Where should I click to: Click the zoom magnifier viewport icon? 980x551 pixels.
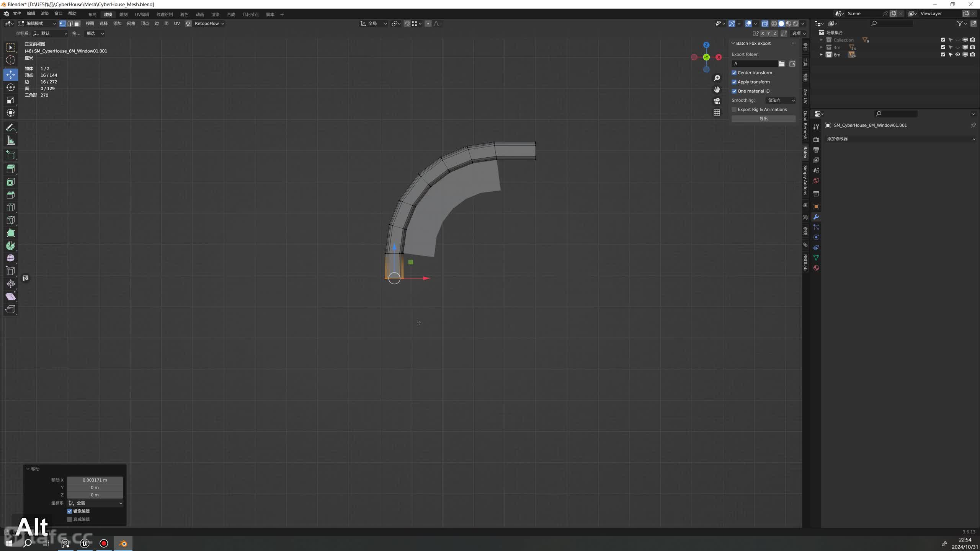coord(717,78)
